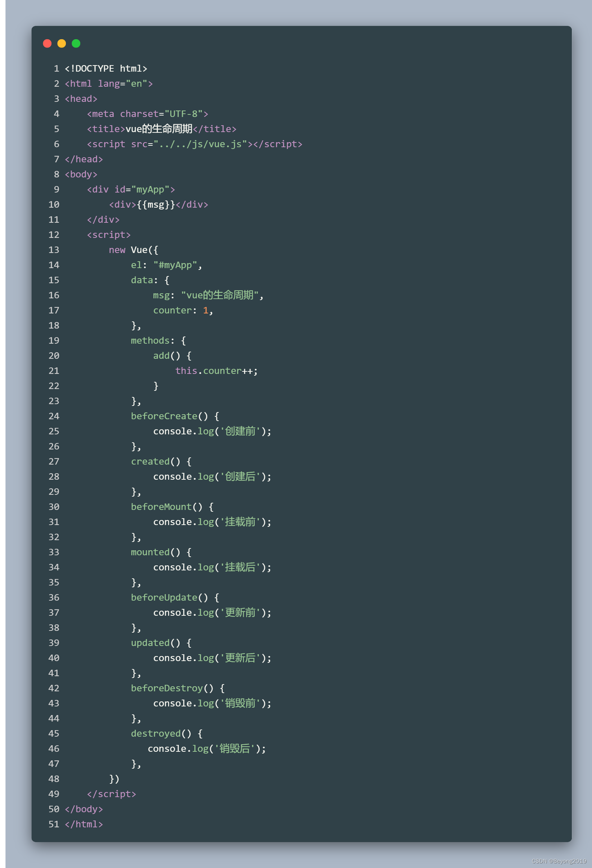
Task: Click the 'el: "#myApp",' line
Action: tap(167, 265)
